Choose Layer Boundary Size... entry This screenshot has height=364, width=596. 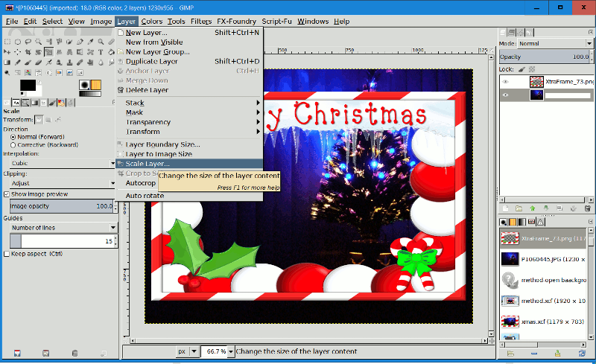(x=188, y=144)
